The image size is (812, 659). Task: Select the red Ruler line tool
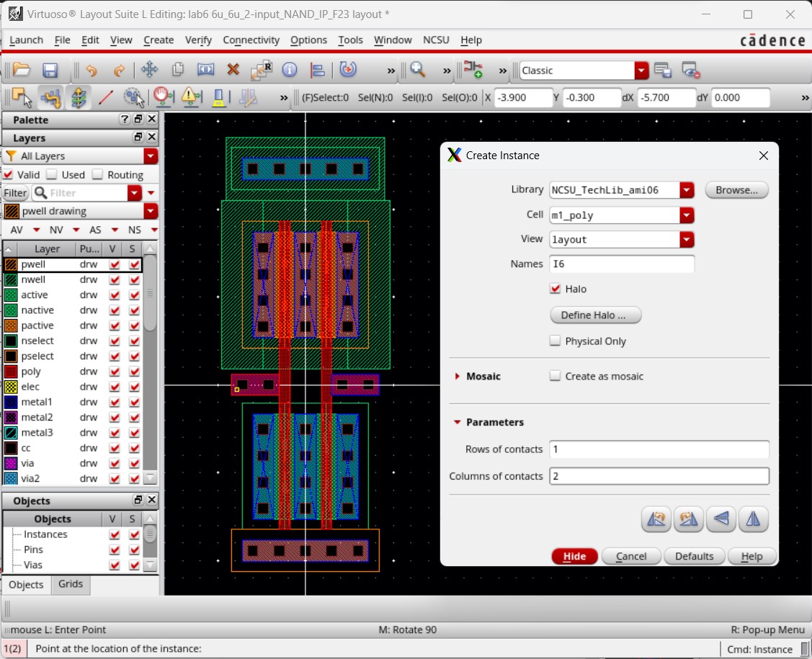click(x=106, y=97)
